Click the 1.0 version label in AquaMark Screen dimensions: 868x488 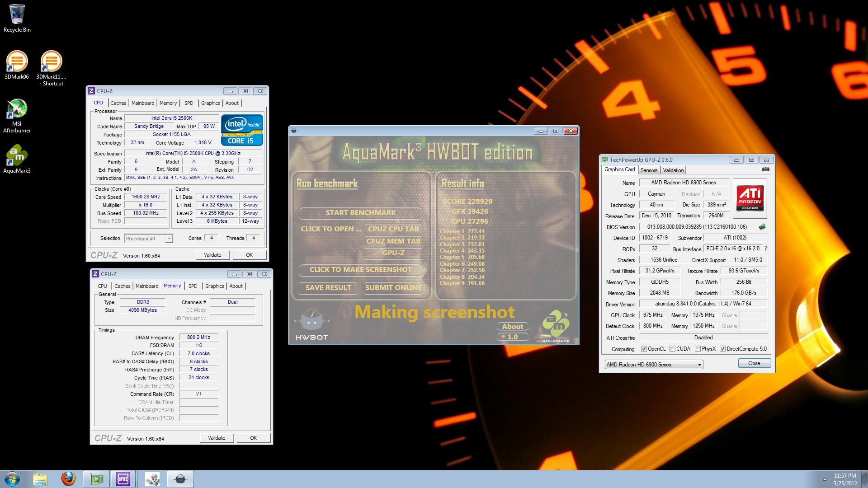coord(513,337)
